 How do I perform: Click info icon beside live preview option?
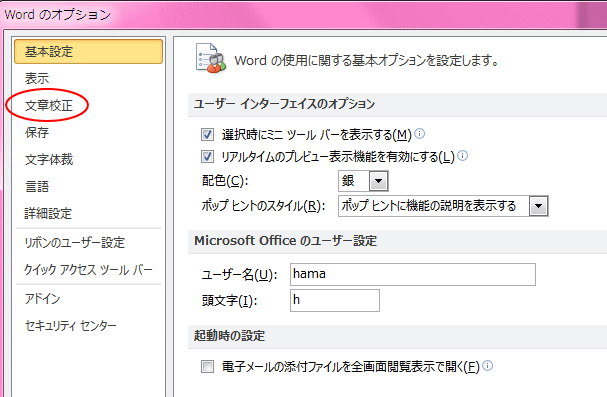point(463,156)
